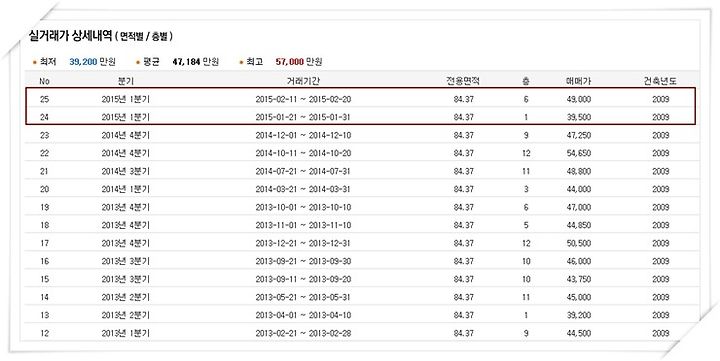Click row number 25
Viewport: 720px width, 361px height.
[x=45, y=99]
